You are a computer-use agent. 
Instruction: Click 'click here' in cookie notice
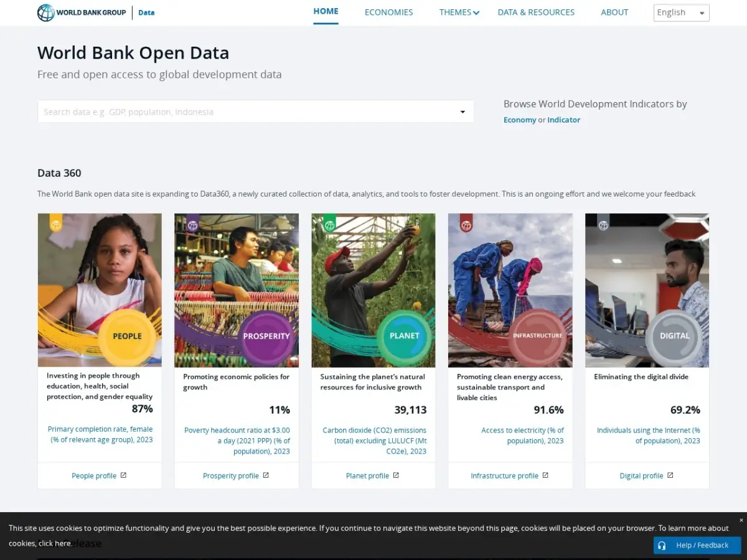(x=55, y=543)
